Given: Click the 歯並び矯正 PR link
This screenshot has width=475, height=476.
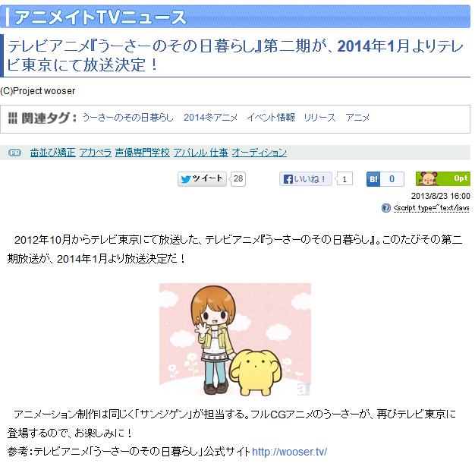Looking at the screenshot, I should pos(53,153).
